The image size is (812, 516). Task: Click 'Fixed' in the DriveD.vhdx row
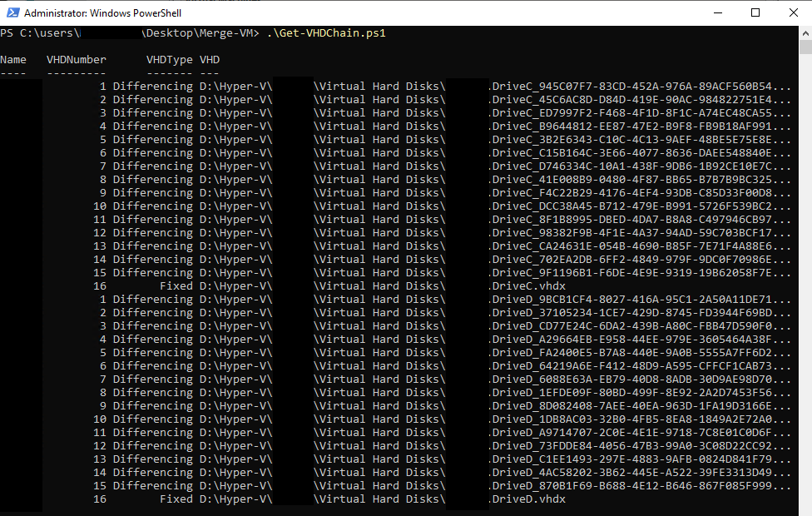coord(176,499)
